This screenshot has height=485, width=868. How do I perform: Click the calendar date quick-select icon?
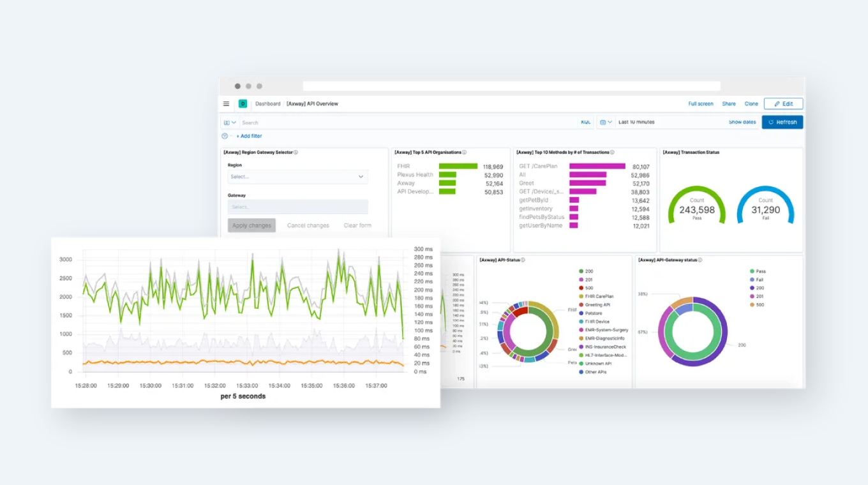point(606,122)
